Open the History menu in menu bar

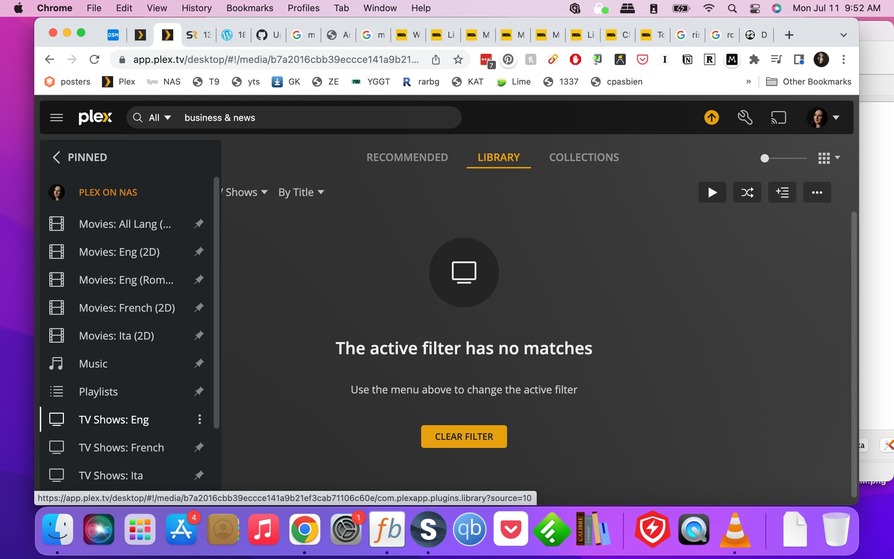point(196,8)
